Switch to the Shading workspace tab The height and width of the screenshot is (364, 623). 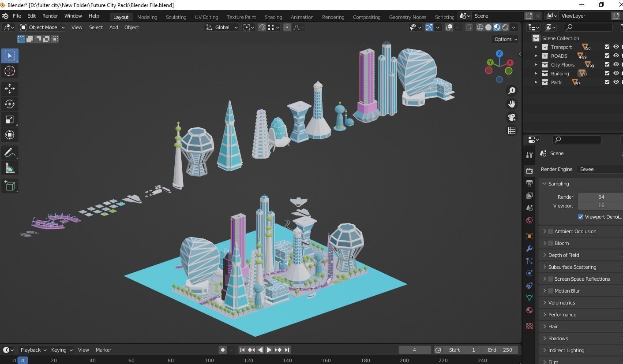(x=273, y=17)
